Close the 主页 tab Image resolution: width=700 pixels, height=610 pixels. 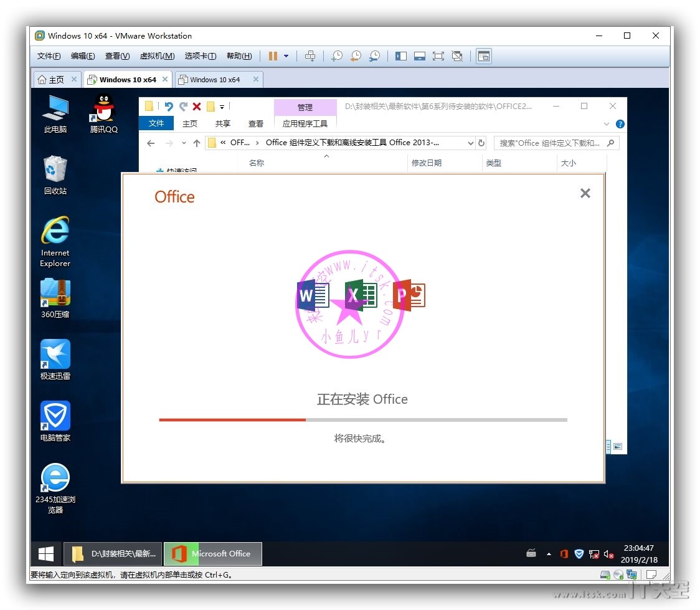click(74, 80)
